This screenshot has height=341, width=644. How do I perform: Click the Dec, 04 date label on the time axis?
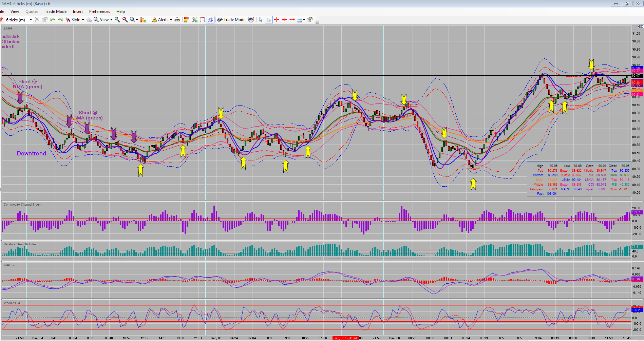(38, 338)
